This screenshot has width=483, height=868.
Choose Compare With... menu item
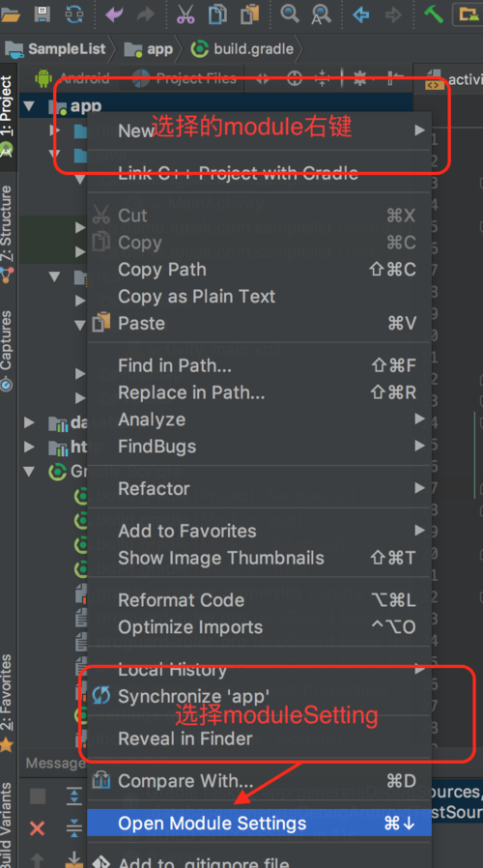click(259, 781)
